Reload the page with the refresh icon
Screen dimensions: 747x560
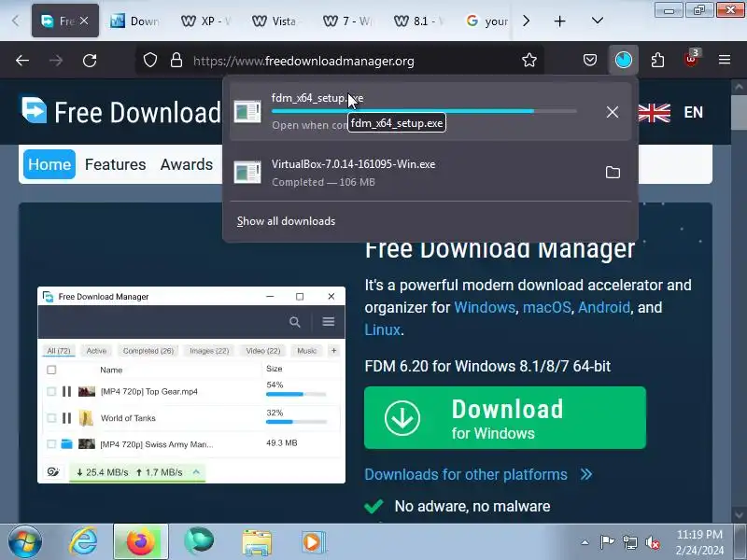pos(90,61)
